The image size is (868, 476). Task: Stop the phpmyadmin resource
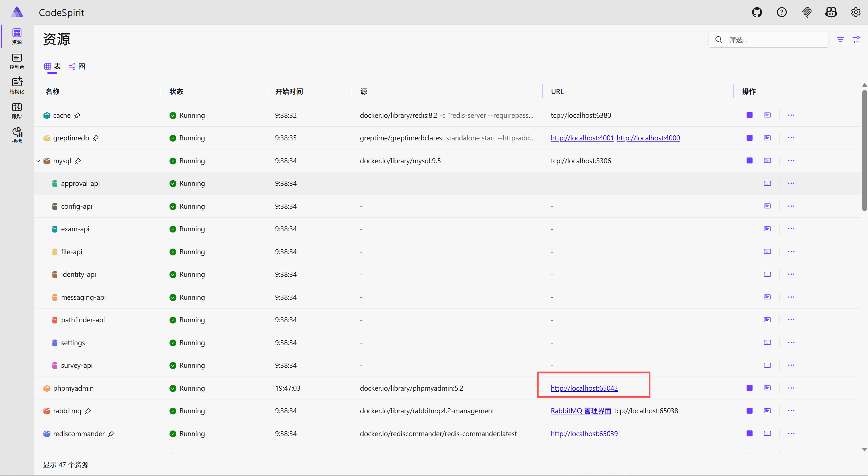coord(749,388)
